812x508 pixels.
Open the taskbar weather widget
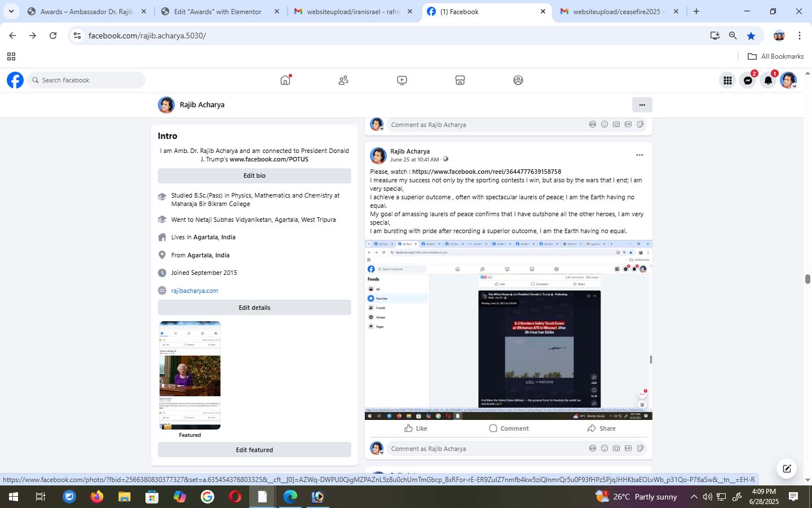[636, 497]
